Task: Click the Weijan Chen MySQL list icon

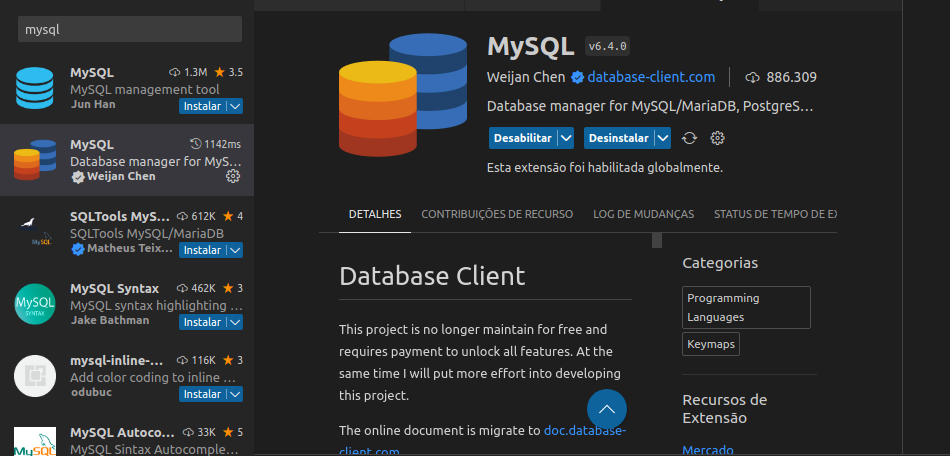Action: click(35, 160)
